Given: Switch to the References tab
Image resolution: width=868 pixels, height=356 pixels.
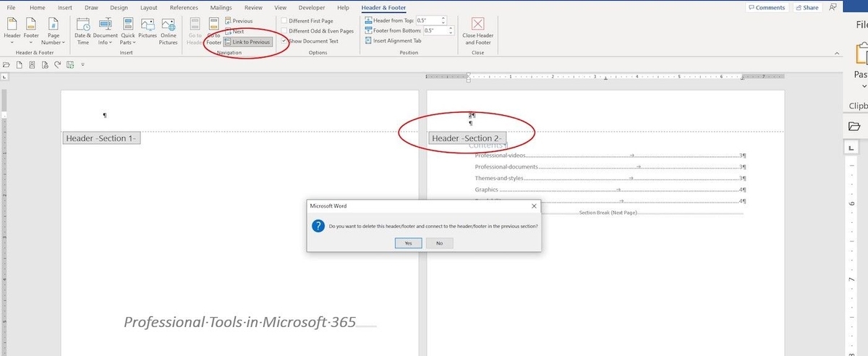Looking at the screenshot, I should [184, 7].
